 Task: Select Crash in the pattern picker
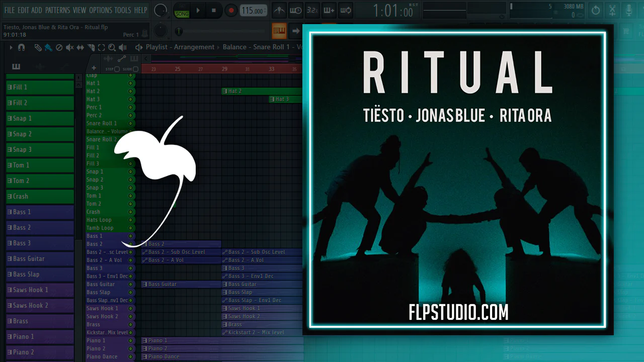pyautogui.click(x=40, y=197)
